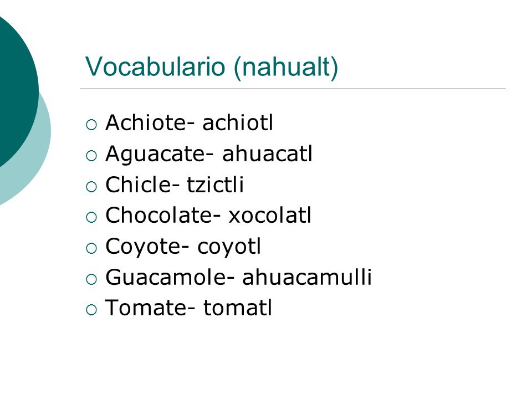The image size is (532, 399).
Task: Click the word ahuacatl
Action: pyautogui.click(x=267, y=154)
